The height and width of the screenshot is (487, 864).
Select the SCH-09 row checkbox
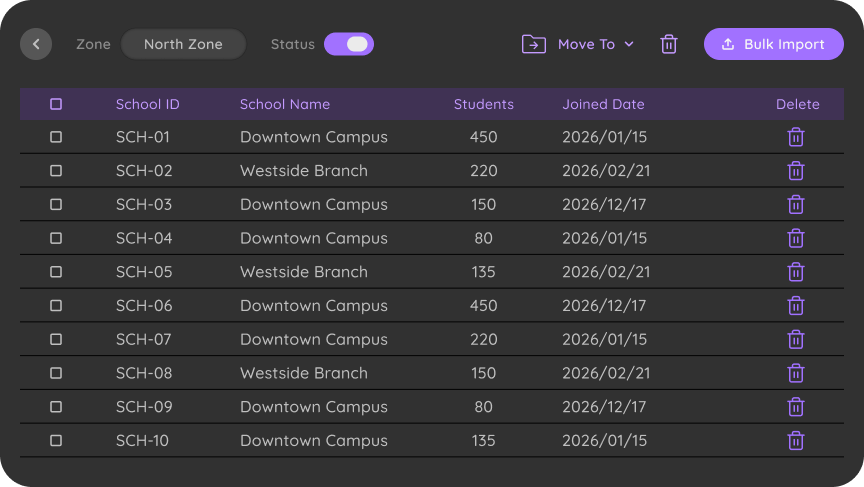[x=56, y=407]
